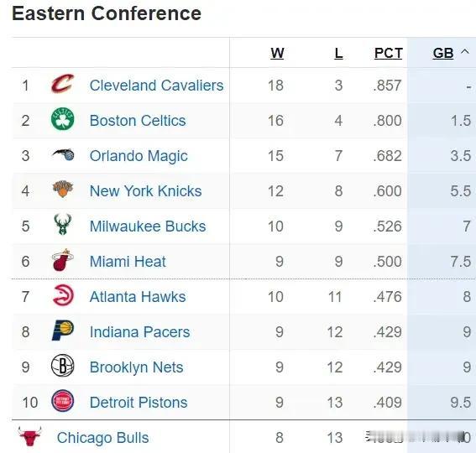Sort by GB column header
The image size is (476, 453).
(443, 53)
